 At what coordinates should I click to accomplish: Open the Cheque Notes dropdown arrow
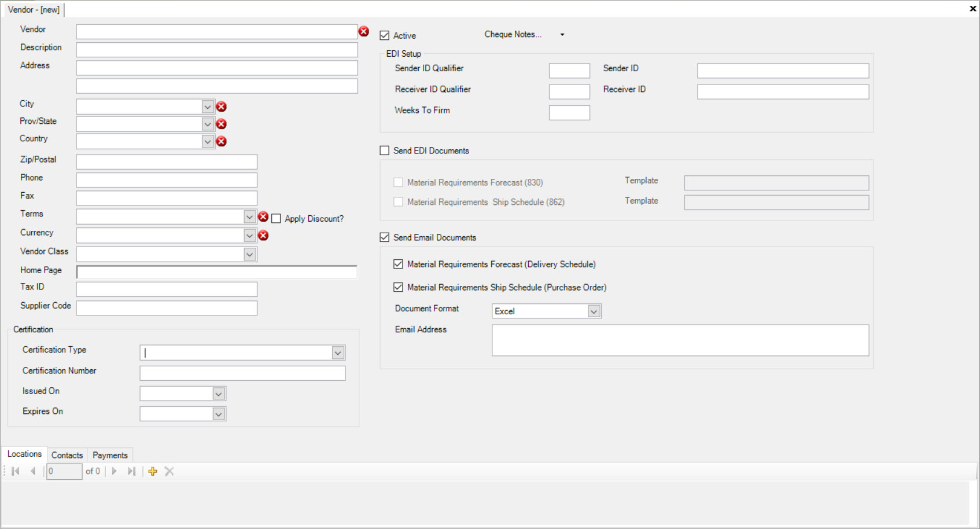pyautogui.click(x=562, y=35)
